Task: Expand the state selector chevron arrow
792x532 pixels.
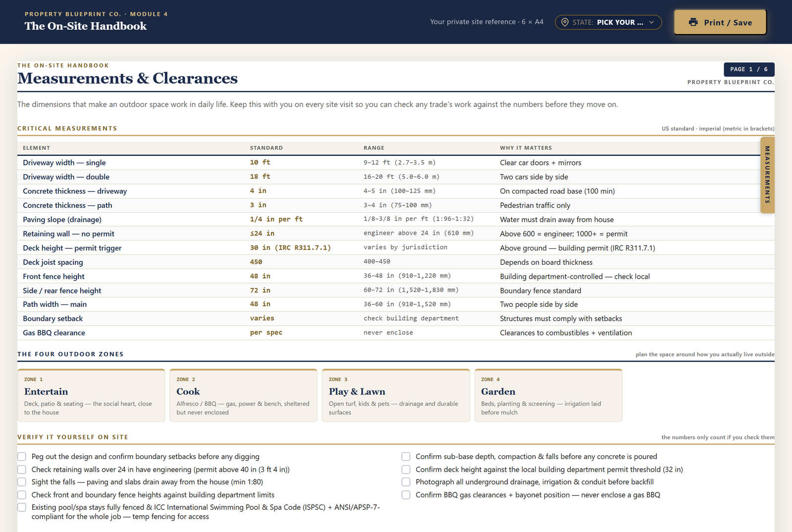Action: (x=651, y=22)
